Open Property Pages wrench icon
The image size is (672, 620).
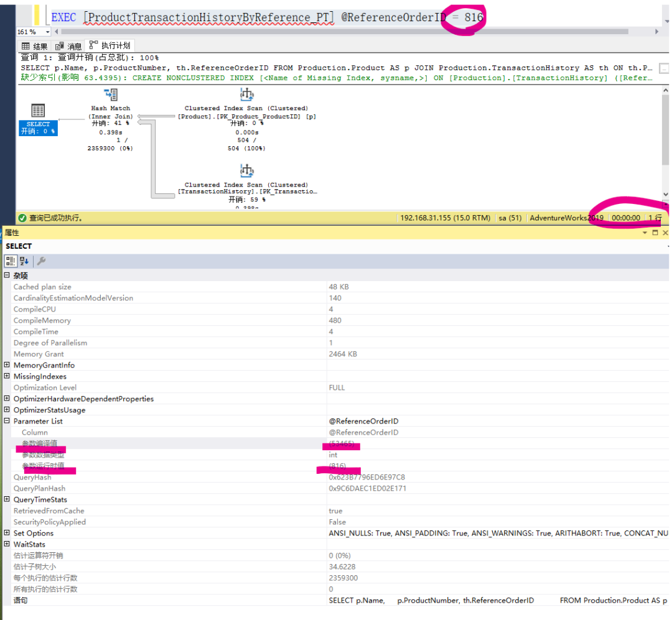pyautogui.click(x=42, y=261)
